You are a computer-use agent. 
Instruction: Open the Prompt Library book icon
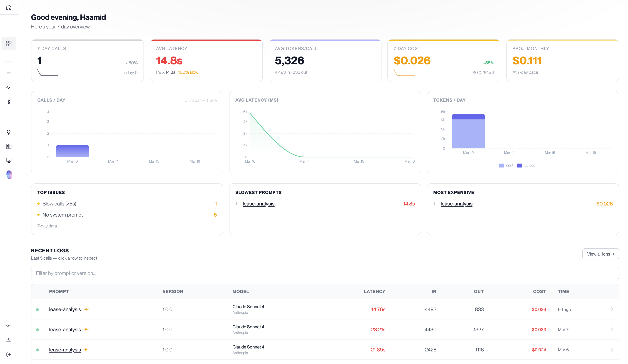pos(9,146)
